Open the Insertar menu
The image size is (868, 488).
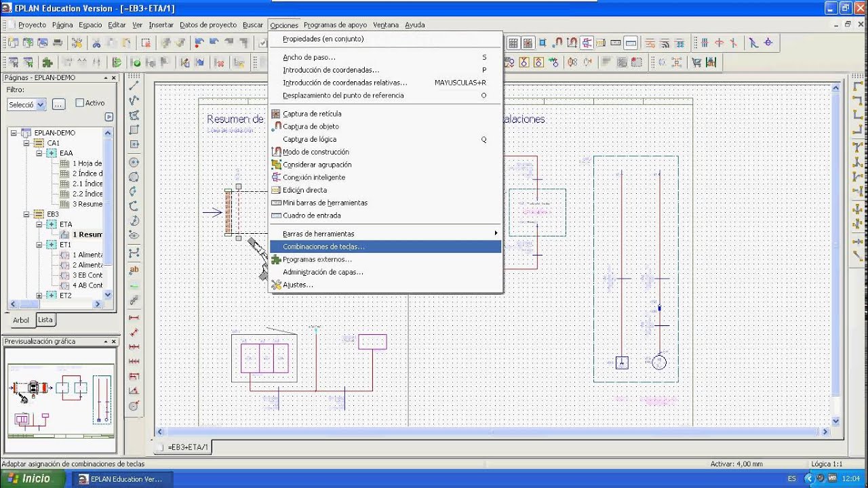point(161,25)
